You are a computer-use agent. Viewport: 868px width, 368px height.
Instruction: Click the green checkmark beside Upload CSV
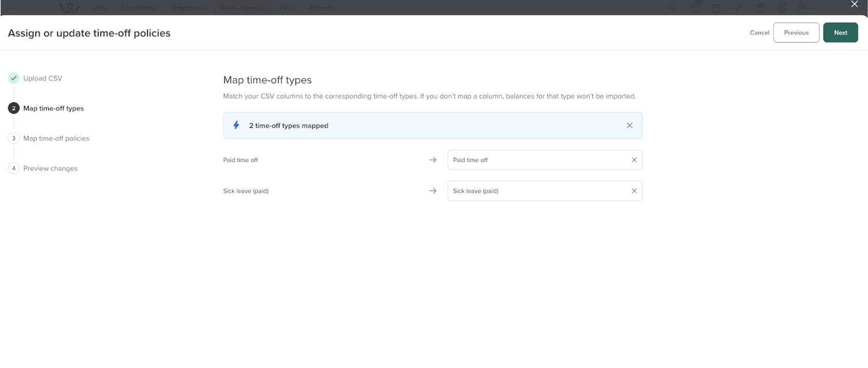click(x=13, y=78)
